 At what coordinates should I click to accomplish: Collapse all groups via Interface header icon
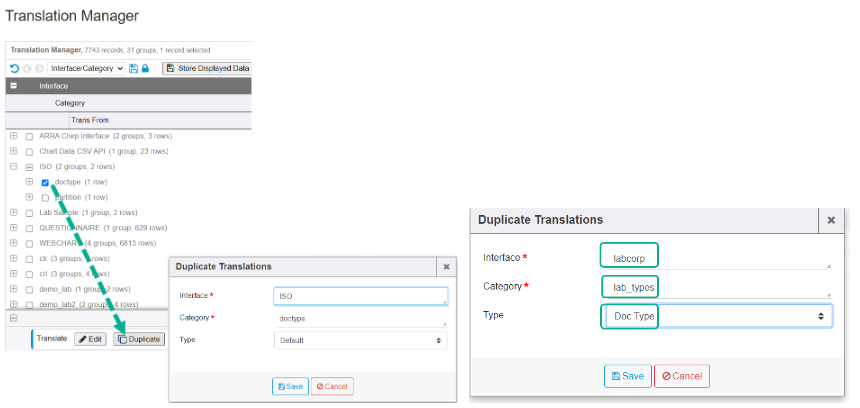coord(14,86)
